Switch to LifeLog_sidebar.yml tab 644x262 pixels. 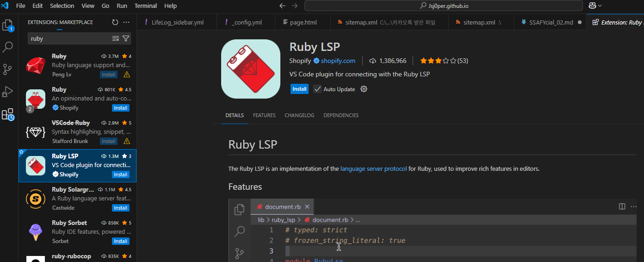(177, 22)
